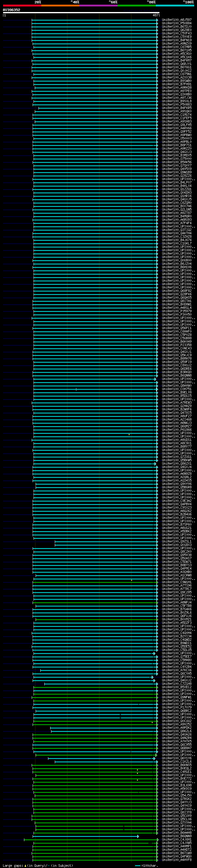Screen dimensions: 197x868
Task: Select hit label UniRef100_A8UF27
Action: 176,416
